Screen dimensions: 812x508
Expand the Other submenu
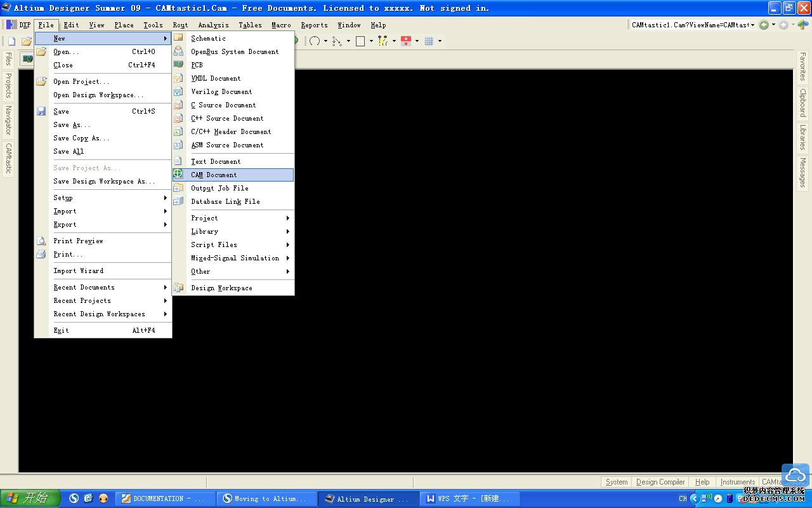[x=233, y=271]
